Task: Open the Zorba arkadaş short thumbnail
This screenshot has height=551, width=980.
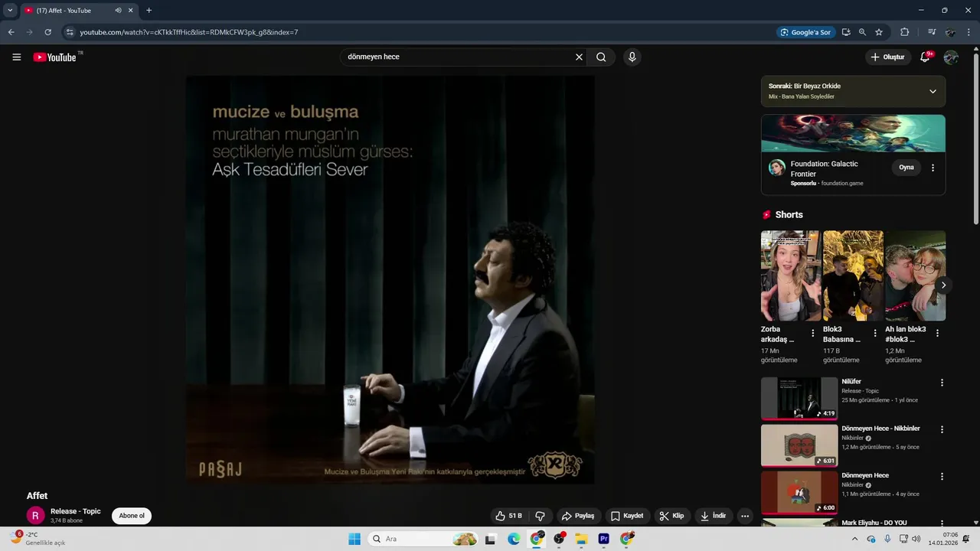Action: [791, 275]
